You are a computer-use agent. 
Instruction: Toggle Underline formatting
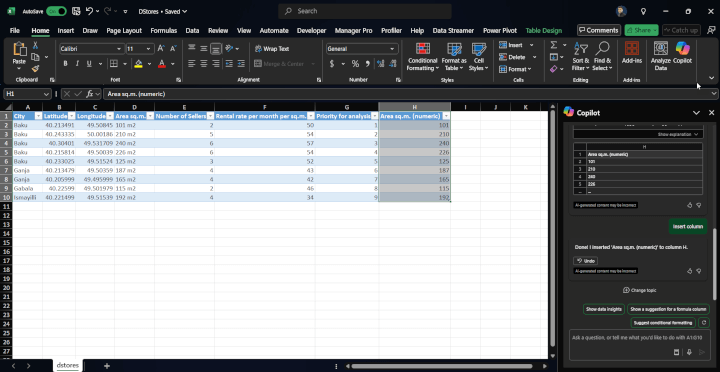pyautogui.click(x=89, y=64)
